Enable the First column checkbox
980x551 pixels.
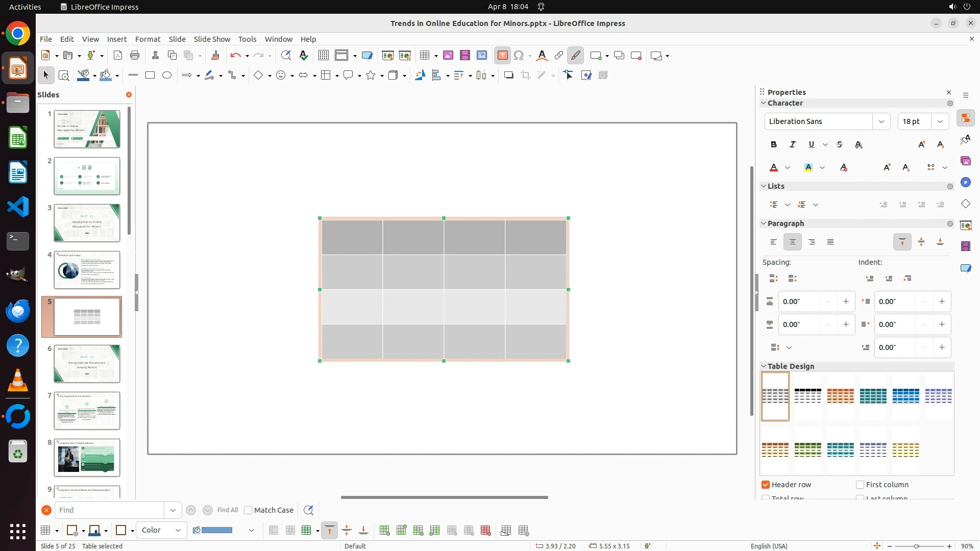(861, 485)
